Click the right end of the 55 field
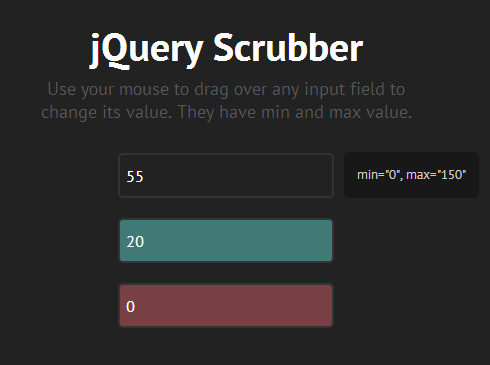 pos(325,175)
